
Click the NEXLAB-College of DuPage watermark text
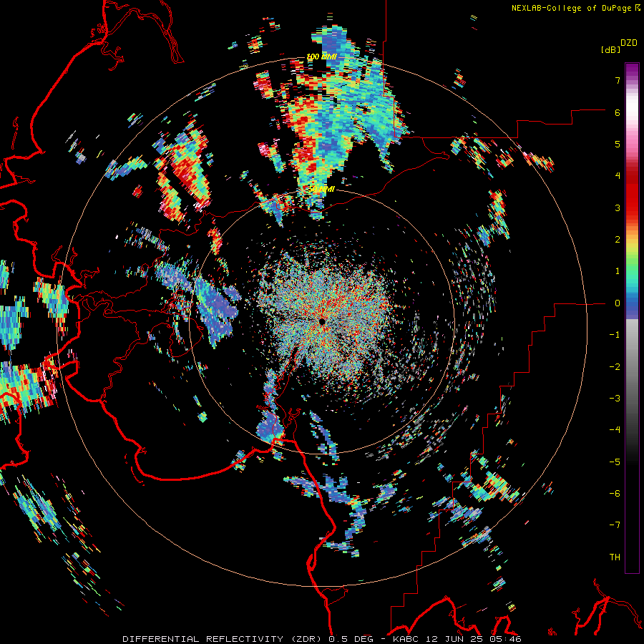tap(572, 8)
